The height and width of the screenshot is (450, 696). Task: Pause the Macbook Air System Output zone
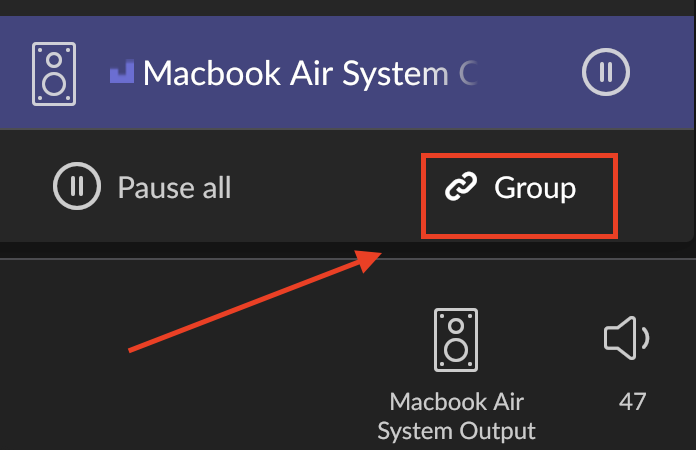point(605,72)
